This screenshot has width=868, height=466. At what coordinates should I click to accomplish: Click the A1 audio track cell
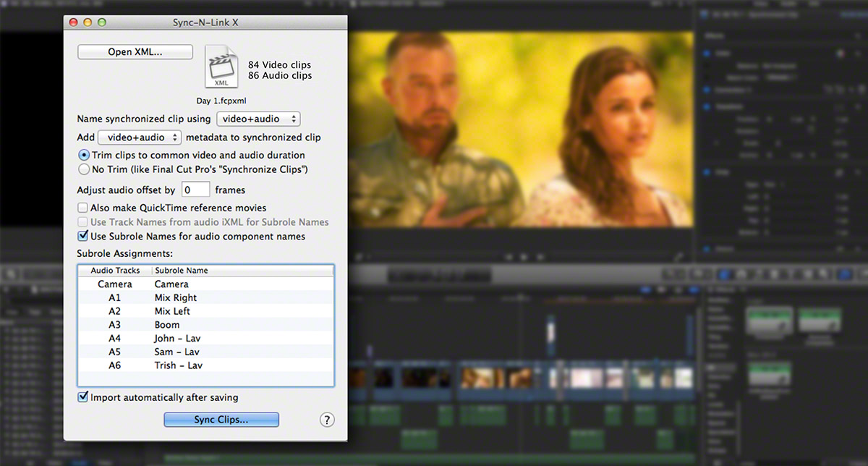(x=115, y=297)
